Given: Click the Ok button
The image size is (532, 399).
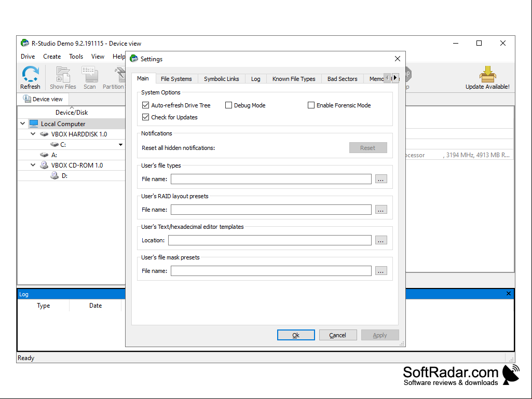Looking at the screenshot, I should 296,335.
